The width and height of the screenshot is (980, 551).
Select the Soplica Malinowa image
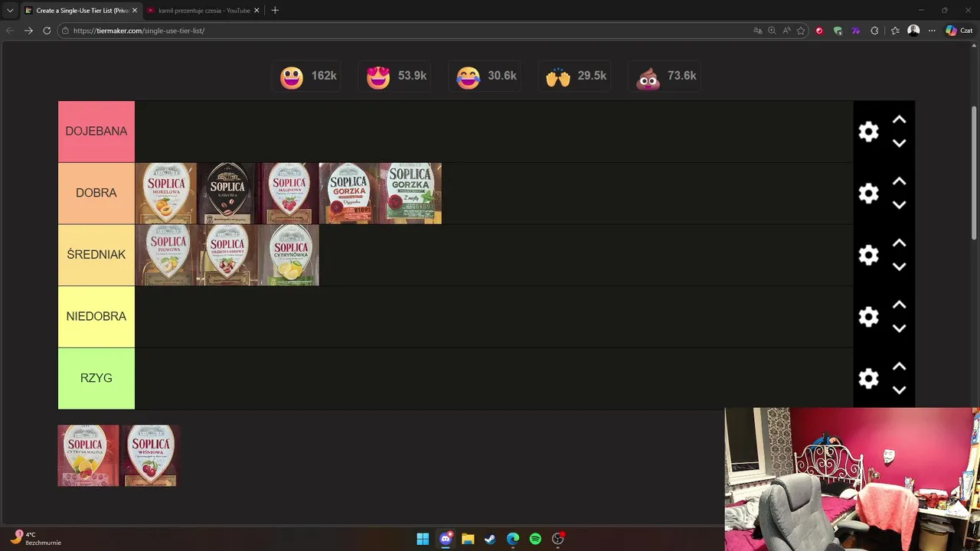288,193
